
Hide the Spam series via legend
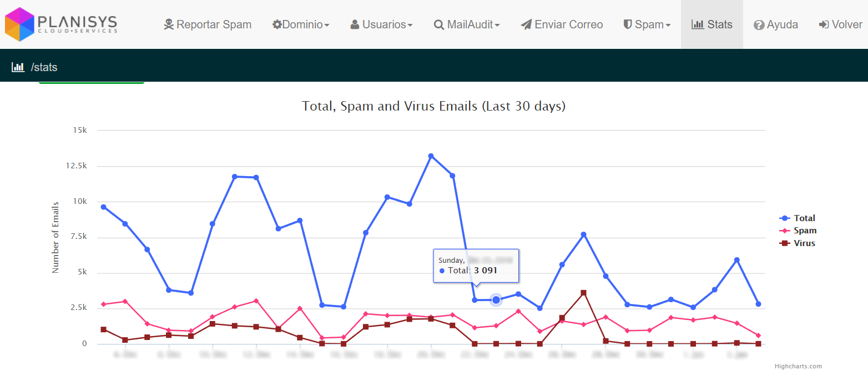coord(798,231)
